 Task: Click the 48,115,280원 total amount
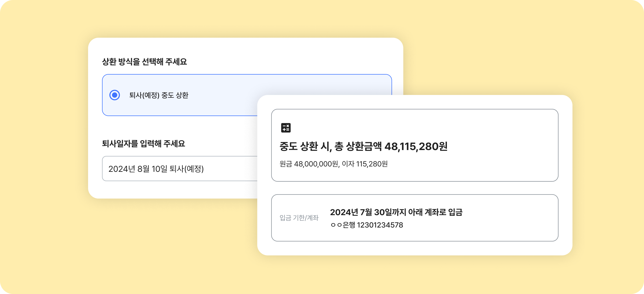[x=416, y=146]
